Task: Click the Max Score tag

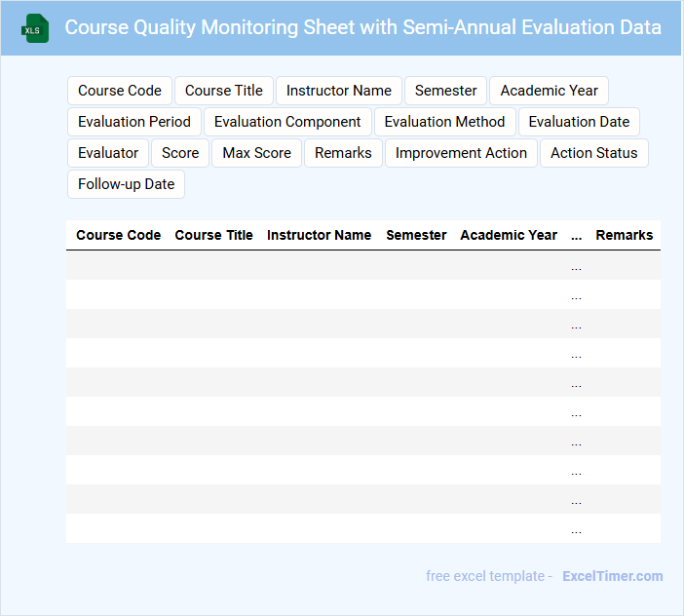Action: point(257,153)
